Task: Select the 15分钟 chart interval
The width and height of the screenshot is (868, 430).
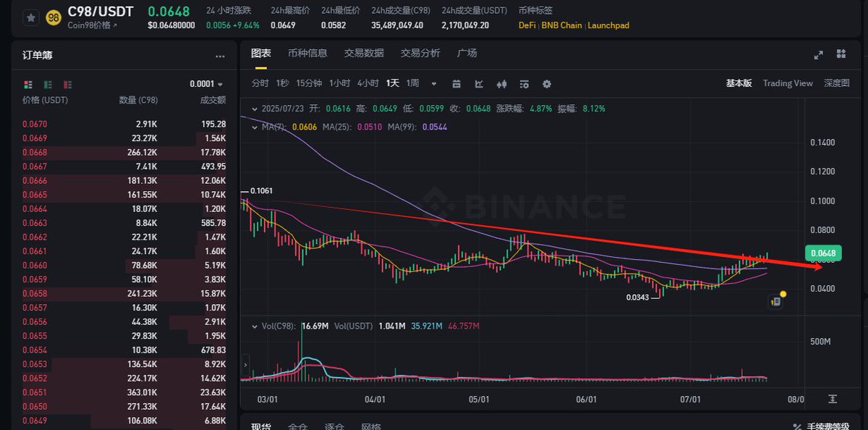Action: click(309, 83)
